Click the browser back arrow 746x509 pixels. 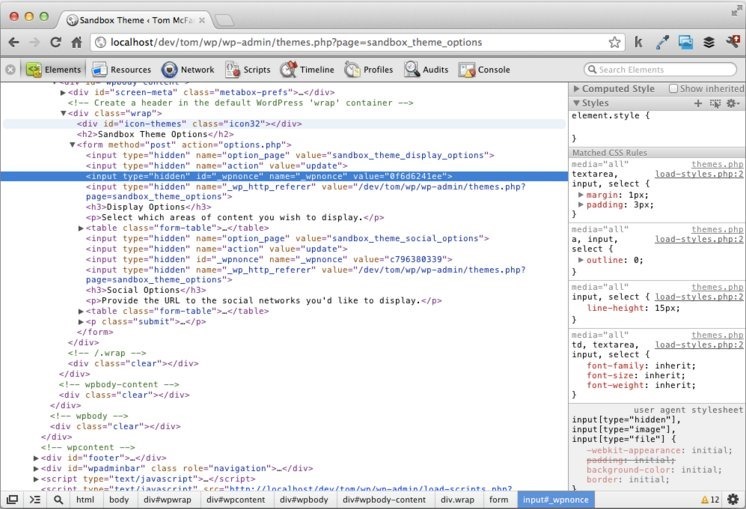pos(14,42)
